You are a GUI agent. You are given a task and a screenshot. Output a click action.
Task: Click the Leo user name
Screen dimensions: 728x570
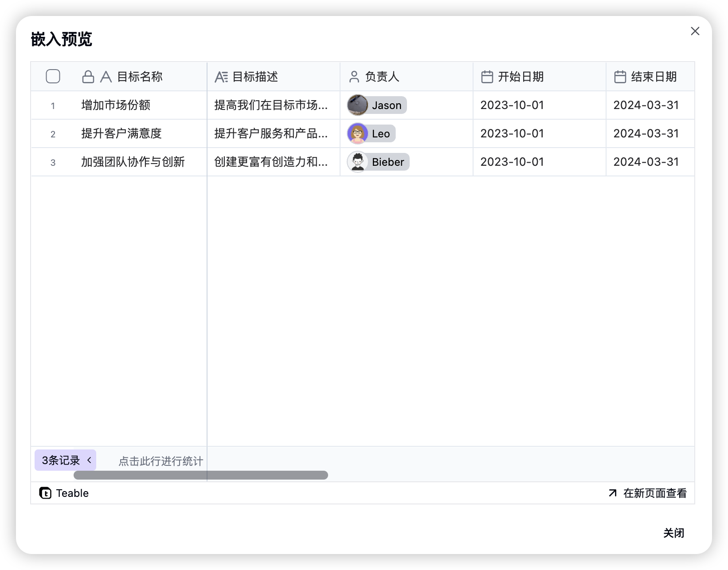pos(381,133)
